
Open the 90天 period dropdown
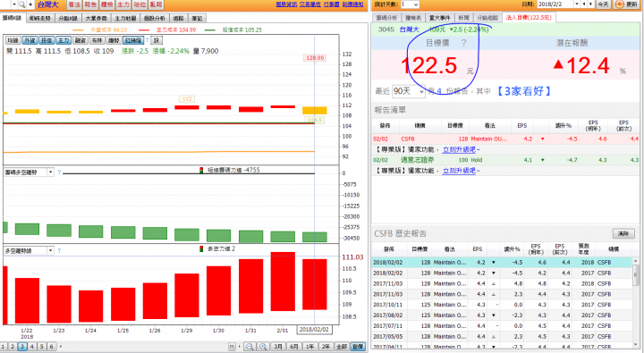coord(409,91)
